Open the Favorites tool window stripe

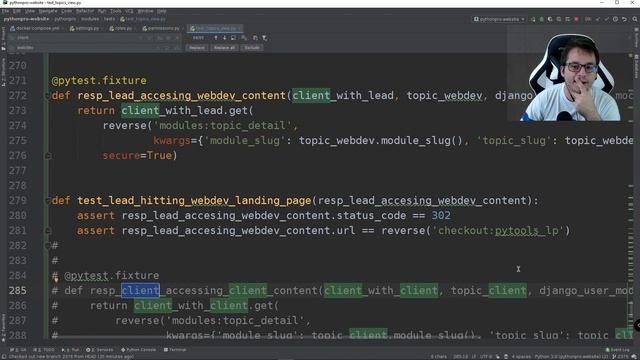3,328
